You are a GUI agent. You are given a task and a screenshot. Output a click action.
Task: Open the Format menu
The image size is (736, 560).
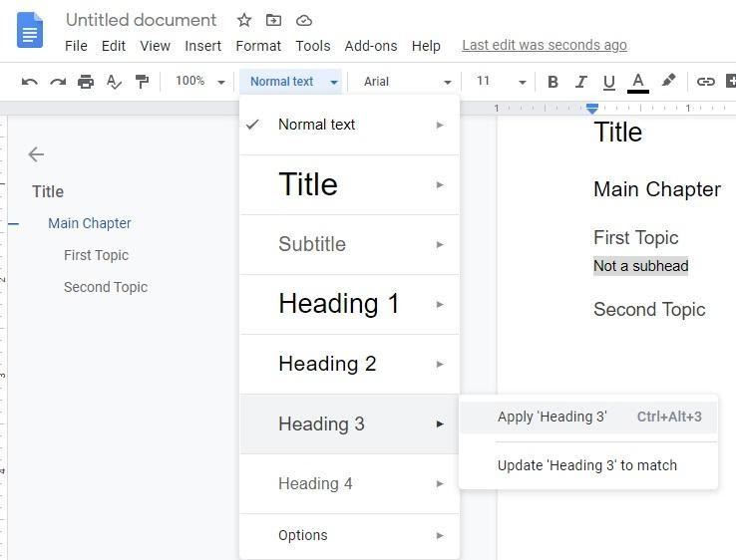click(258, 46)
